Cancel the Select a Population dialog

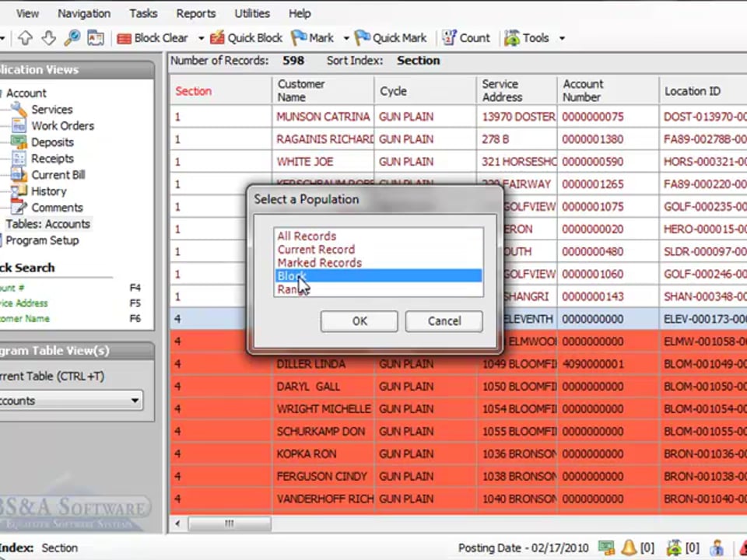(444, 321)
